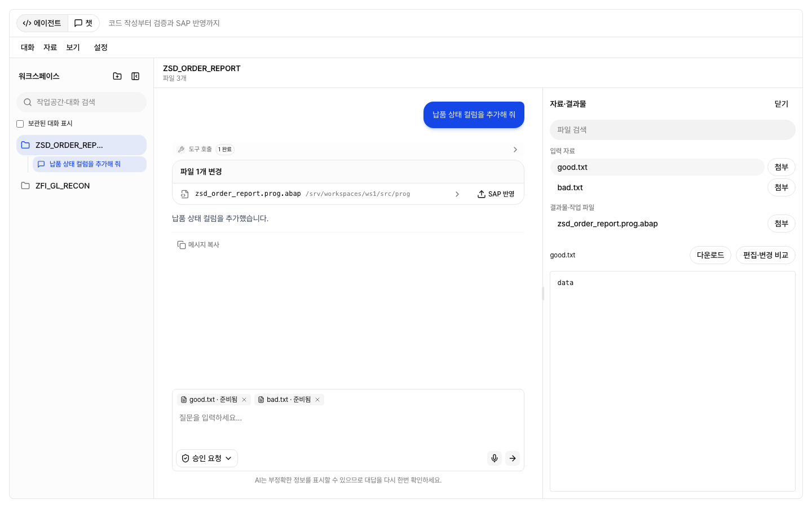The height and width of the screenshot is (508, 812).
Task: Close the 자료·결과물 panel with 닫기
Action: tap(782, 104)
